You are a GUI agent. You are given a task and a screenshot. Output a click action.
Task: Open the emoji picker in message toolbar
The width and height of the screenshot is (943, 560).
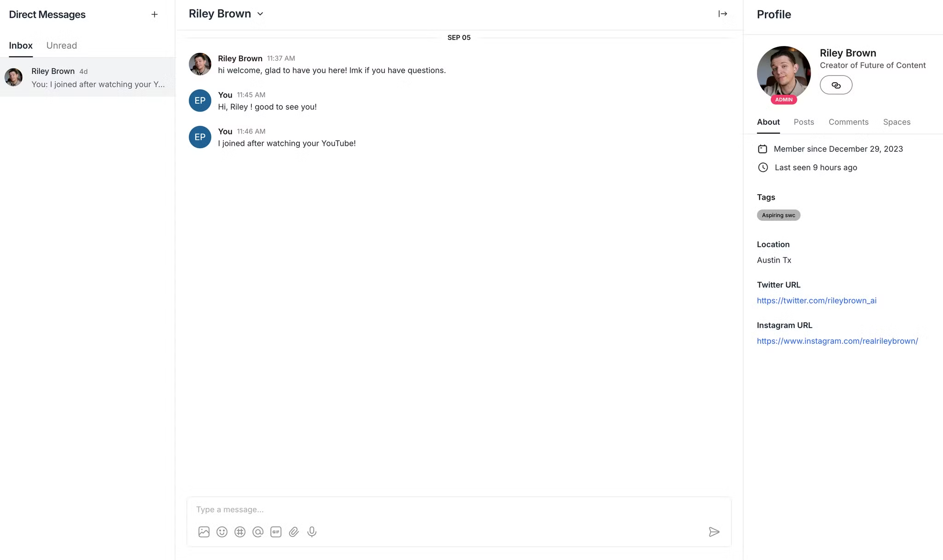click(x=222, y=532)
